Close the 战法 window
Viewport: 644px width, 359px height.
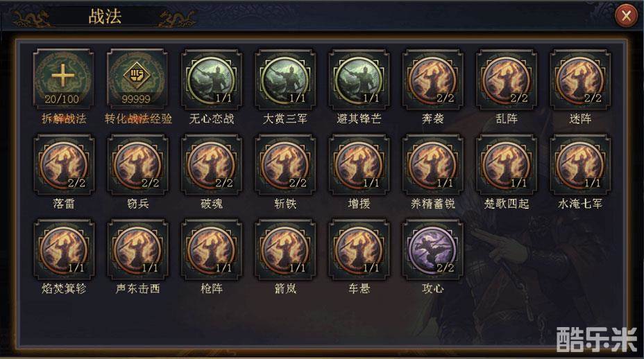626,16
